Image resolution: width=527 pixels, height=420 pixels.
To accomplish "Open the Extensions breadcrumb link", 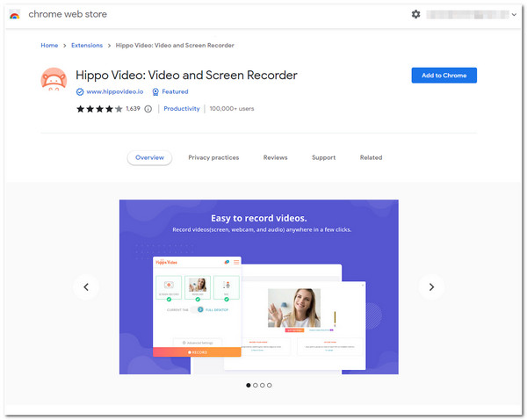I will click(87, 45).
